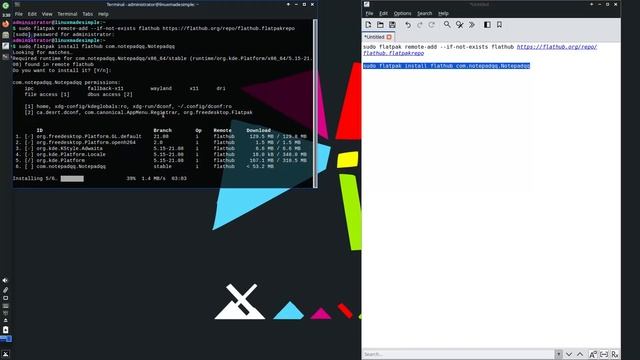The width and height of the screenshot is (640, 360).
Task: Open the editor's Search menu
Action: click(424, 13)
